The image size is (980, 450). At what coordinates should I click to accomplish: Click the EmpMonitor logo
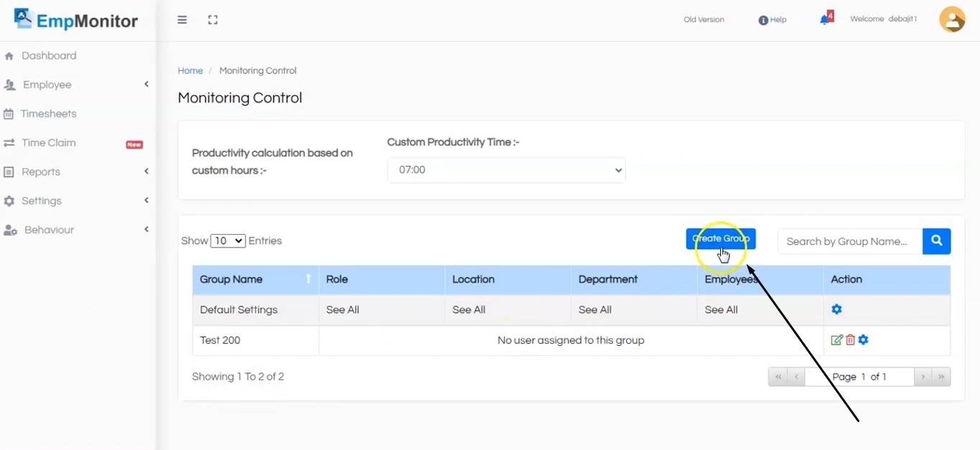[x=76, y=19]
